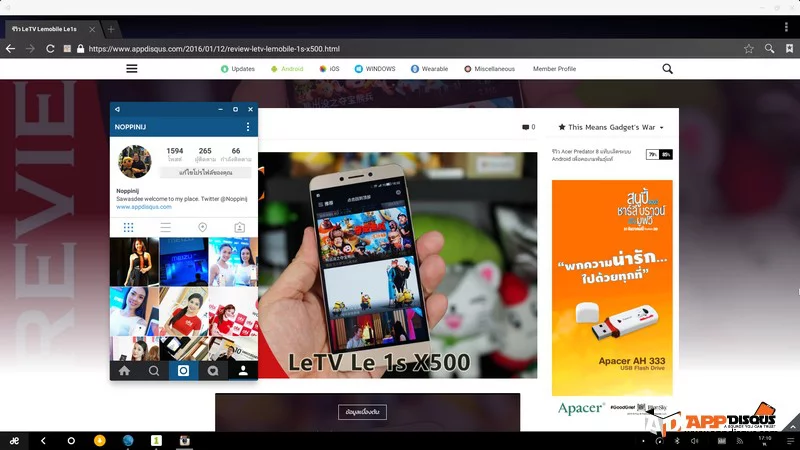
Task: Go to the Updates section
Action: (238, 69)
